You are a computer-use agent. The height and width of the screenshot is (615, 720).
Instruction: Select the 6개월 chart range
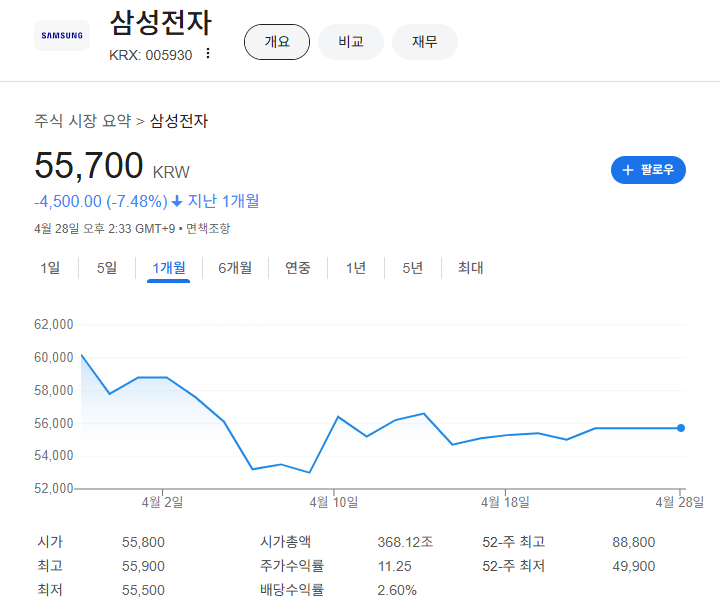tap(235, 268)
